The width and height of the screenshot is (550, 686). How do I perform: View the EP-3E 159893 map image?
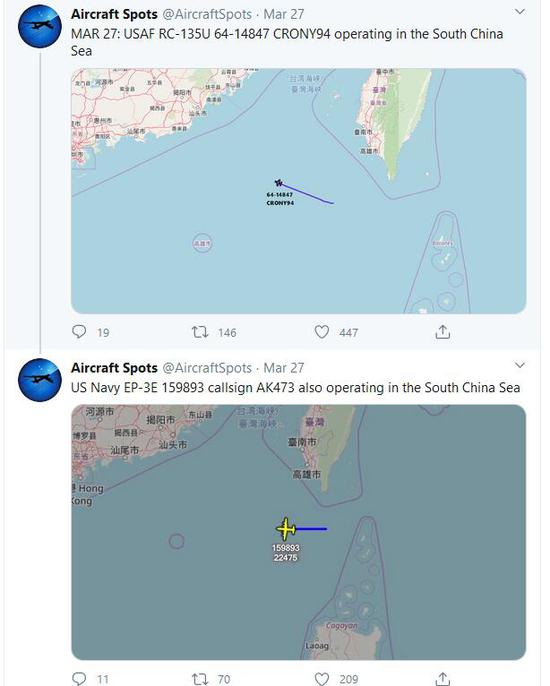pos(298,532)
